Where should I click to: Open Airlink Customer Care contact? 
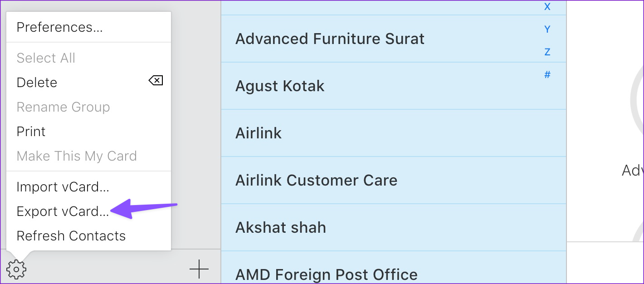pos(316,181)
